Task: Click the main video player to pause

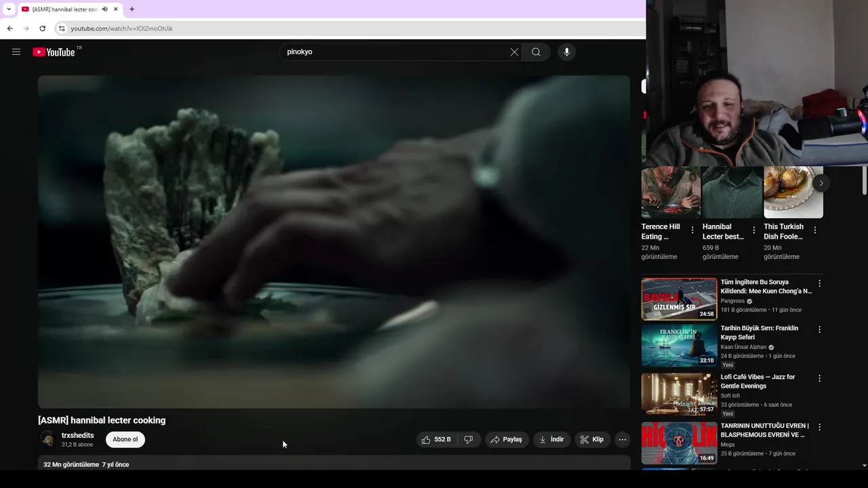Action: pyautogui.click(x=334, y=241)
